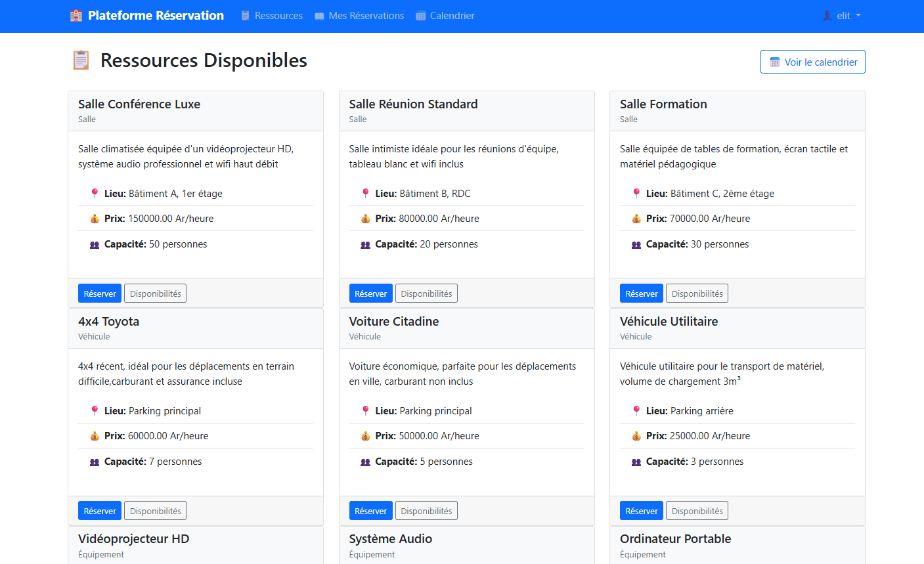
Task: Click the Plateforme Réservation brand link
Action: coord(156,16)
